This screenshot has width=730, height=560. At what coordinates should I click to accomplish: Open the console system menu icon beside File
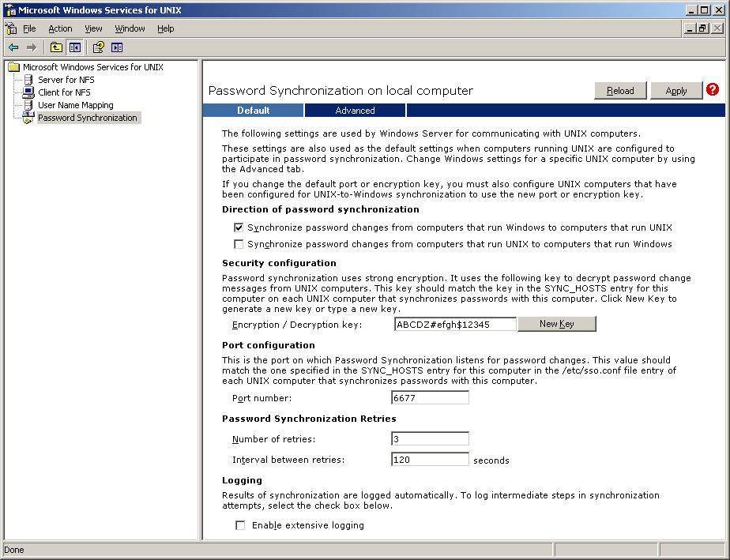click(x=11, y=28)
